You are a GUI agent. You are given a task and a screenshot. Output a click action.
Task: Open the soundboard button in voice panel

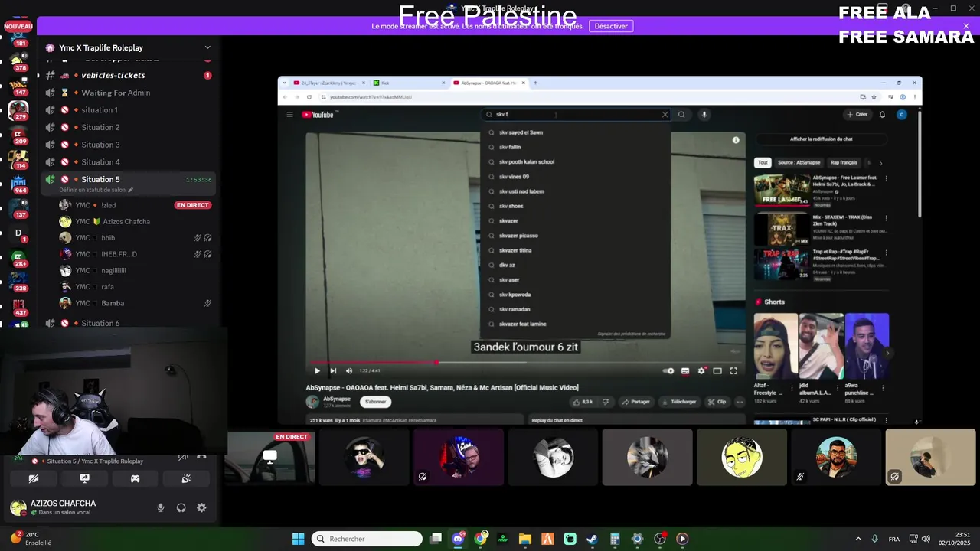[x=186, y=478]
